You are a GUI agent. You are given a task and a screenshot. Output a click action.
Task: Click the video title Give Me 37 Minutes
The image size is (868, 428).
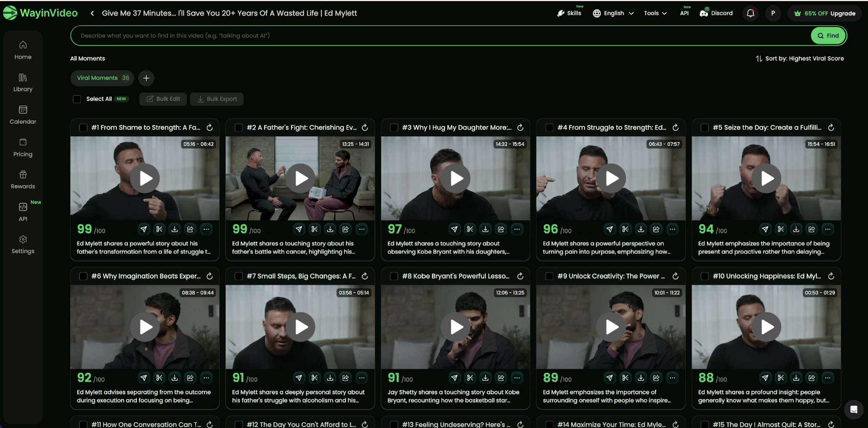click(x=229, y=13)
